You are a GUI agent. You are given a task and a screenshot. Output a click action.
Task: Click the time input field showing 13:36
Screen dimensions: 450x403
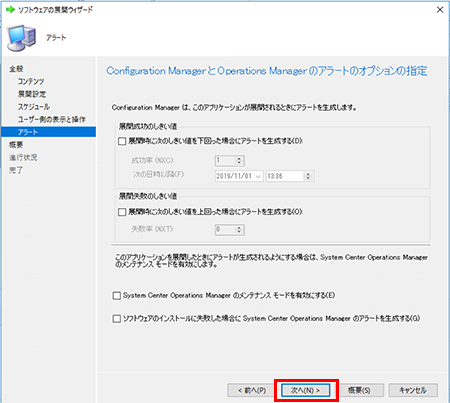pos(285,176)
